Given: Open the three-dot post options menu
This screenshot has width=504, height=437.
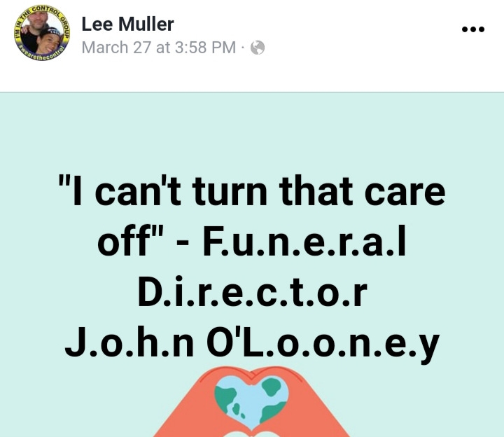Looking at the screenshot, I should tap(472, 29).
